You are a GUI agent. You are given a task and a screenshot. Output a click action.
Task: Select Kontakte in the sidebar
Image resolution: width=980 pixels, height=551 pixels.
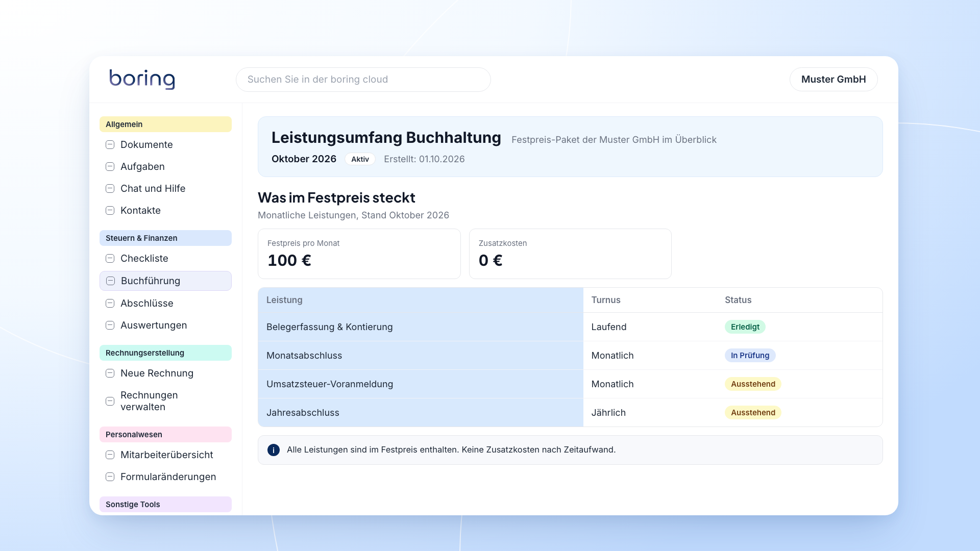click(165, 211)
